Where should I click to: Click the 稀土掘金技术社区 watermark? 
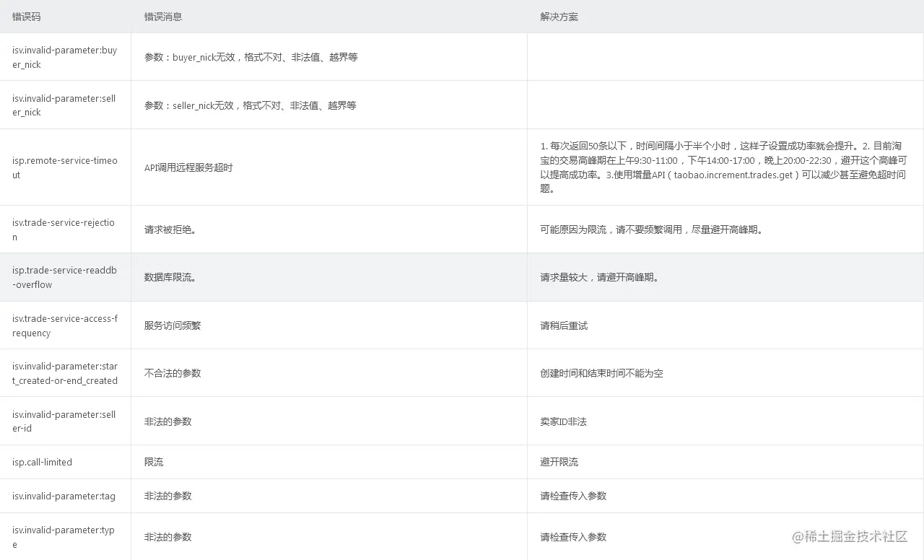coord(849,537)
